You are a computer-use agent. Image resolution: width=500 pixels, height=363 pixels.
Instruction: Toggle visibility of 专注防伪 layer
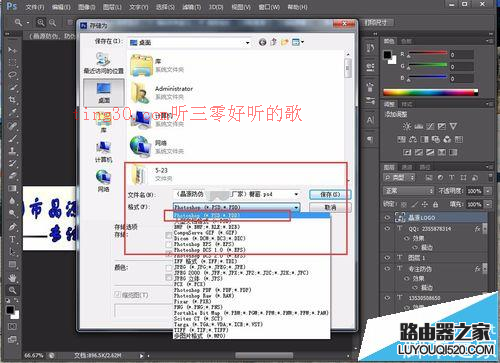point(387,268)
